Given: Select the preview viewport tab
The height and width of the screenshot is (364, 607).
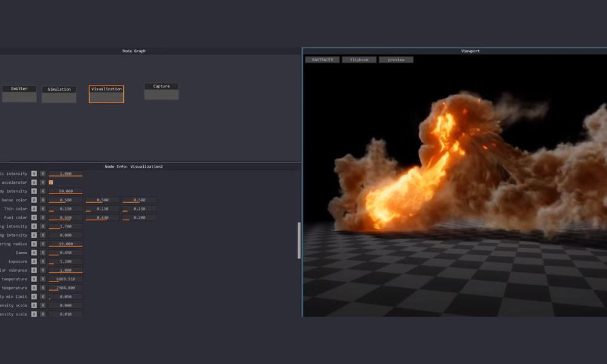Looking at the screenshot, I should coord(396,60).
